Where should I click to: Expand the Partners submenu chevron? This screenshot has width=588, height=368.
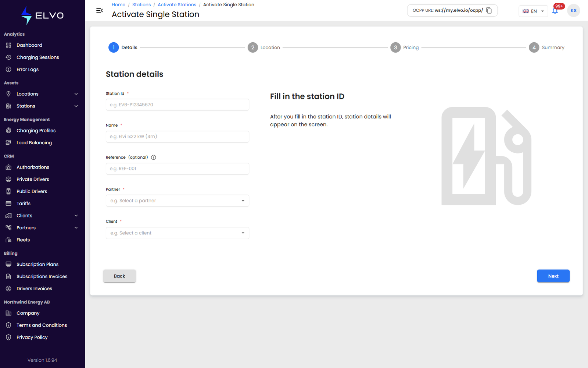click(76, 228)
